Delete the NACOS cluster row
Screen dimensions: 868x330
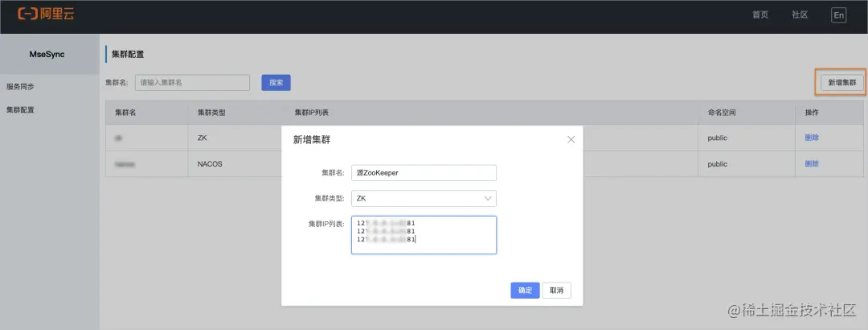(x=812, y=164)
